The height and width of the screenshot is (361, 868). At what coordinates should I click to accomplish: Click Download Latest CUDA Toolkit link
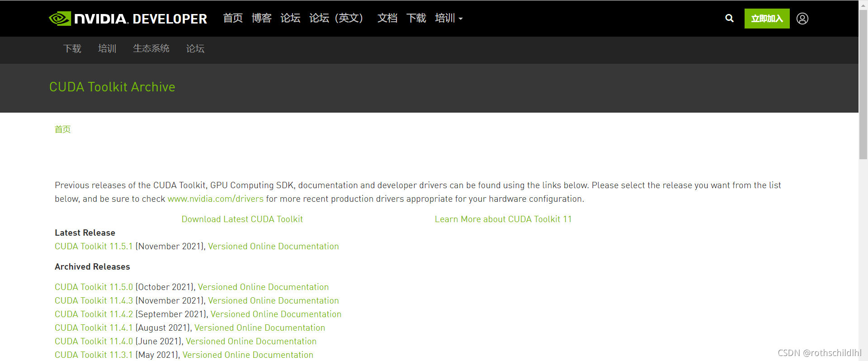coord(242,219)
